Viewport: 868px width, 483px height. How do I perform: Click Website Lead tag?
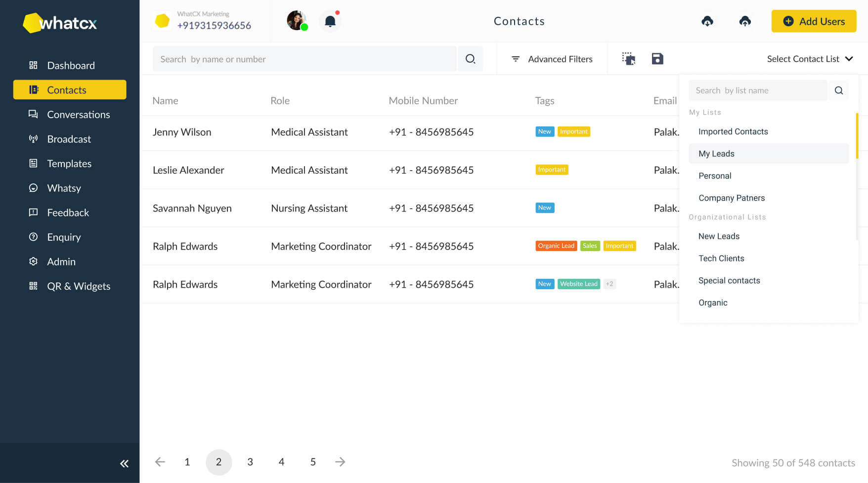pos(579,284)
